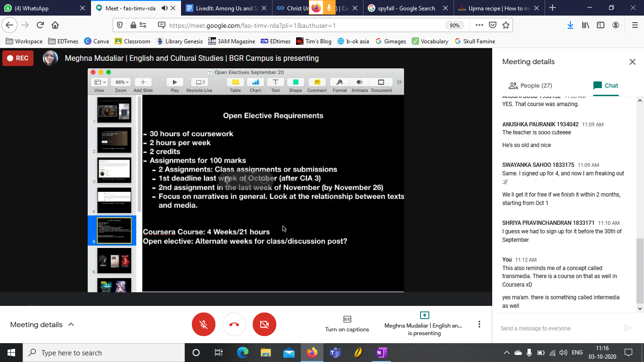Toggle the microphone mute button

[204, 324]
